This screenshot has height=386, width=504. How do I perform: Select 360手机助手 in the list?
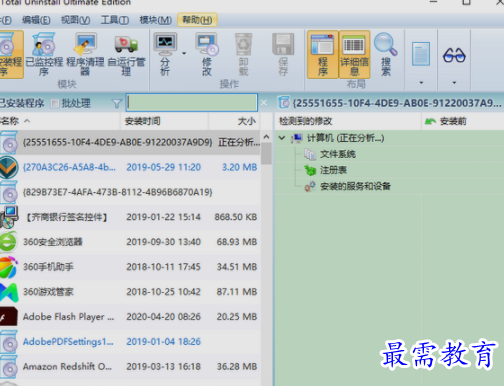click(130, 267)
